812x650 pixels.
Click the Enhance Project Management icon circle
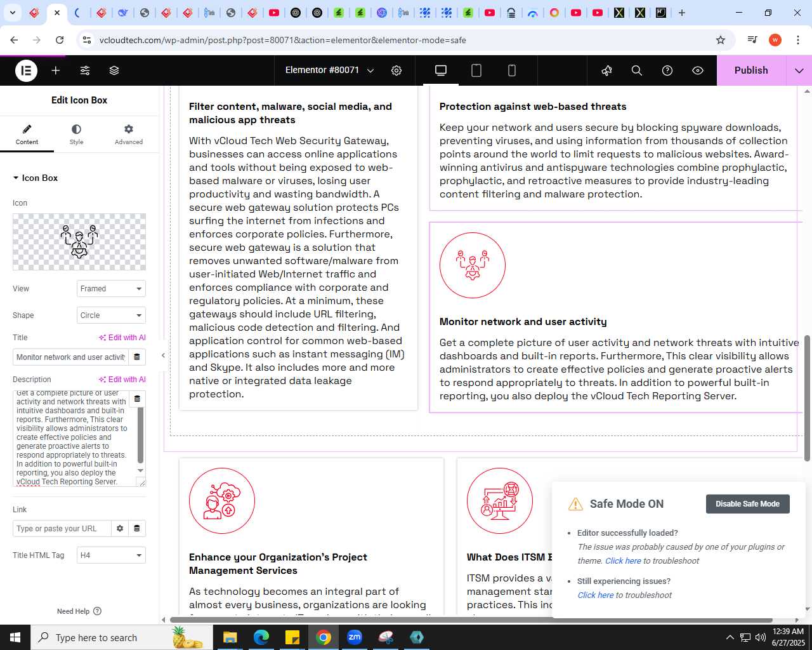(222, 501)
